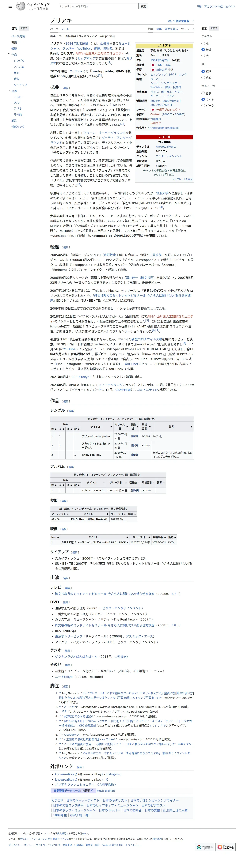Open the MusicBrainz external link
244x868 pixels.
(x=106, y=791)
